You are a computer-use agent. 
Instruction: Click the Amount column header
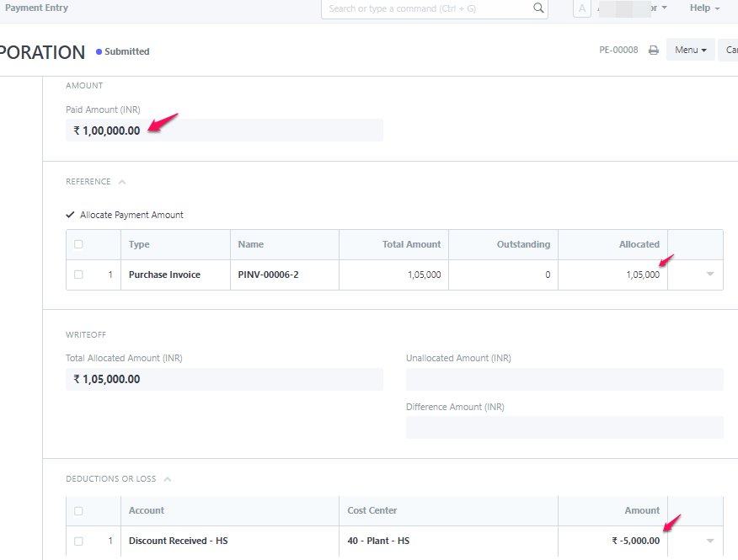tap(612, 510)
